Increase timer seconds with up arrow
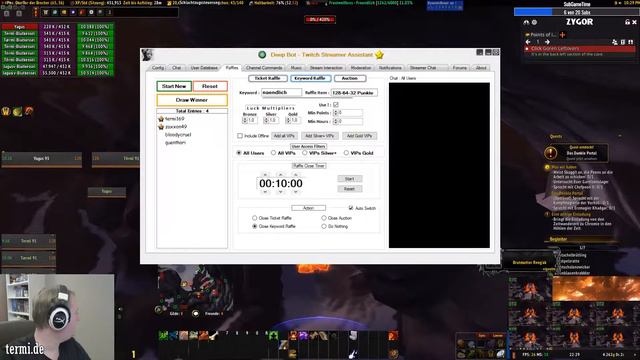This screenshot has width=640, height=360. point(296,175)
